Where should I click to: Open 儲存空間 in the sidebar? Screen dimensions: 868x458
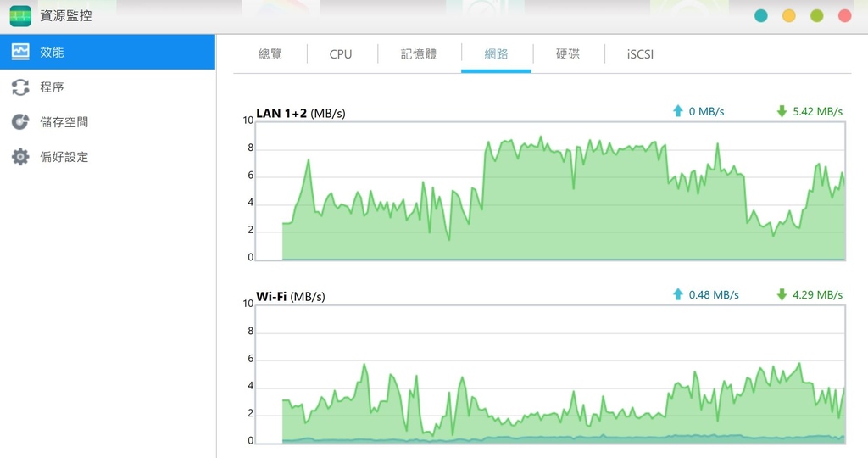[108, 122]
